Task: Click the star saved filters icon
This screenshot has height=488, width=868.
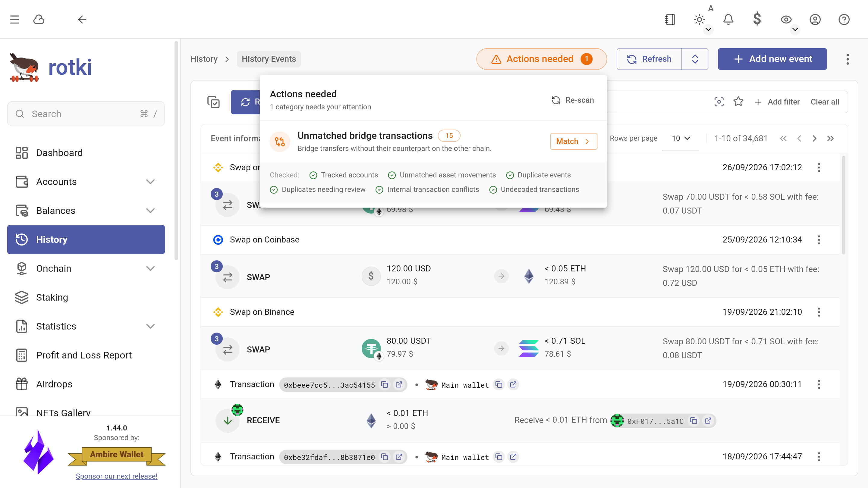Action: pos(738,102)
